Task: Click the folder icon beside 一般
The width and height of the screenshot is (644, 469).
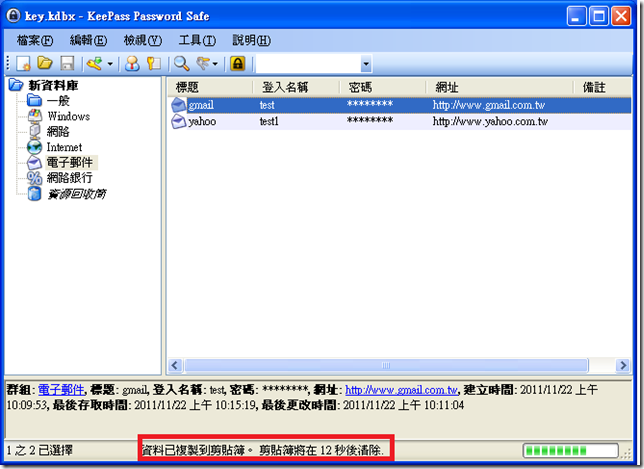Action: coord(34,100)
